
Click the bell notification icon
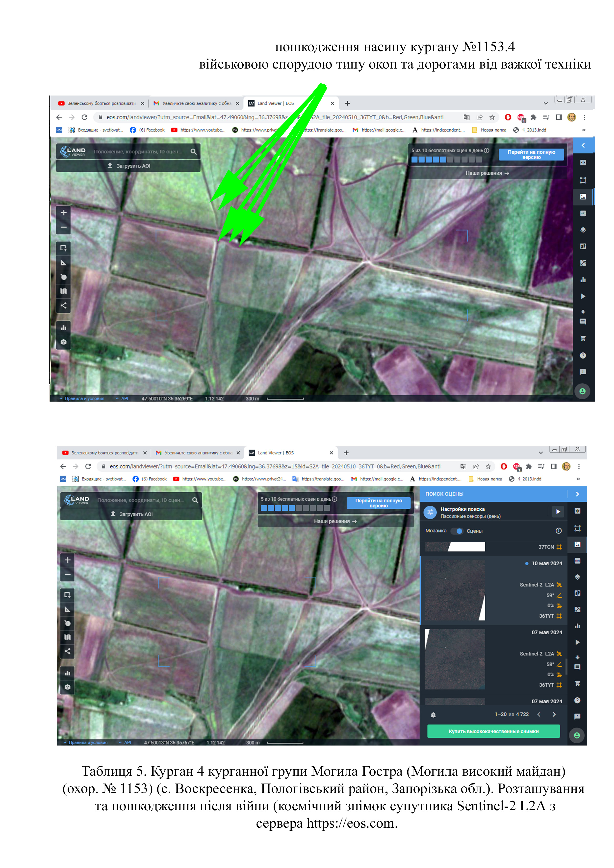tap(433, 715)
